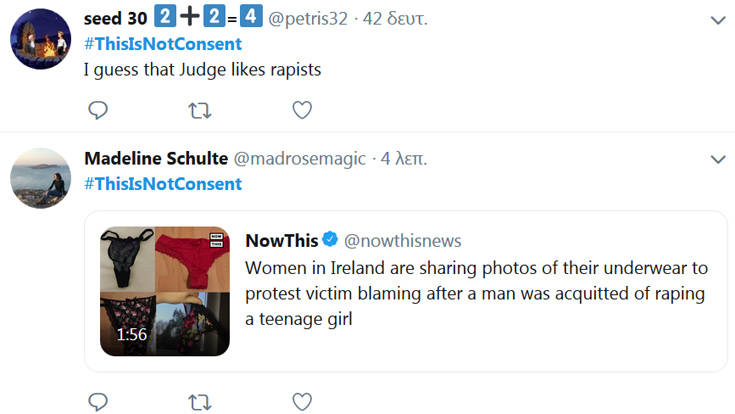Expand Madeline Schulte tweet options chevron

717,159
